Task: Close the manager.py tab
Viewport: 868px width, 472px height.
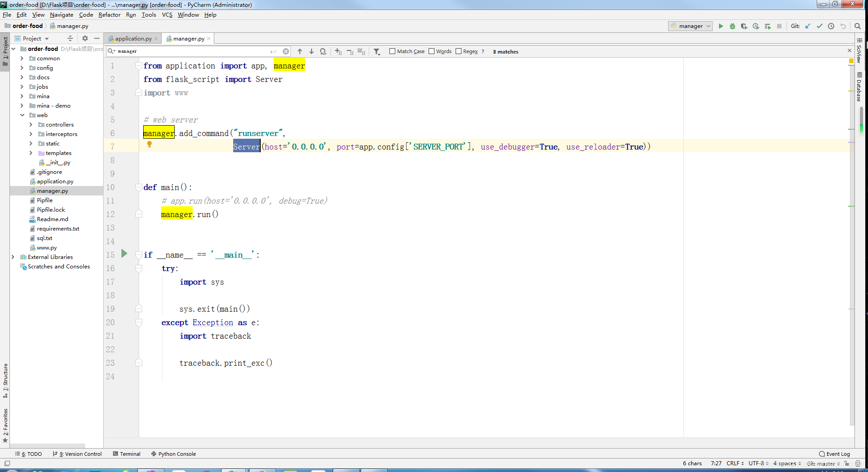Action: 209,39
